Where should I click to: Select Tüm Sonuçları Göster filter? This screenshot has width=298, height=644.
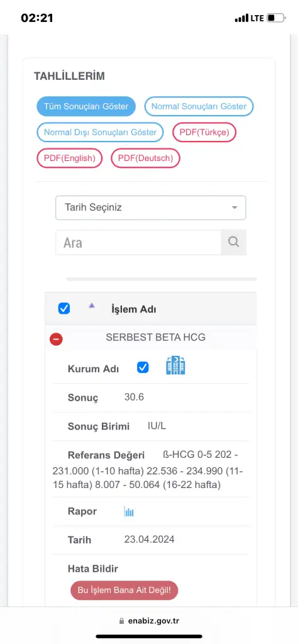pos(86,107)
